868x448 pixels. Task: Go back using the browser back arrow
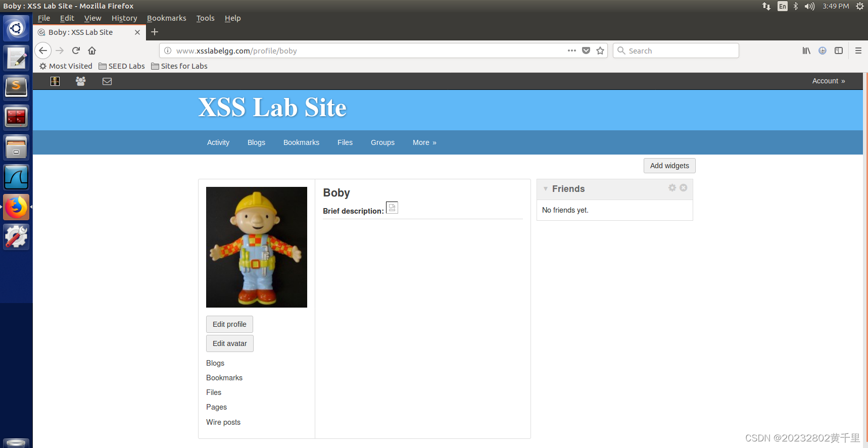43,51
